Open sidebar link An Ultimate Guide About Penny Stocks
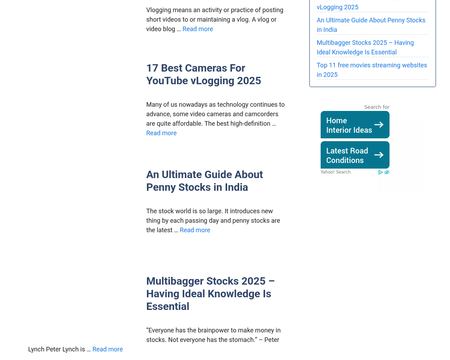Viewport: 450px width, 360px height. click(x=371, y=25)
